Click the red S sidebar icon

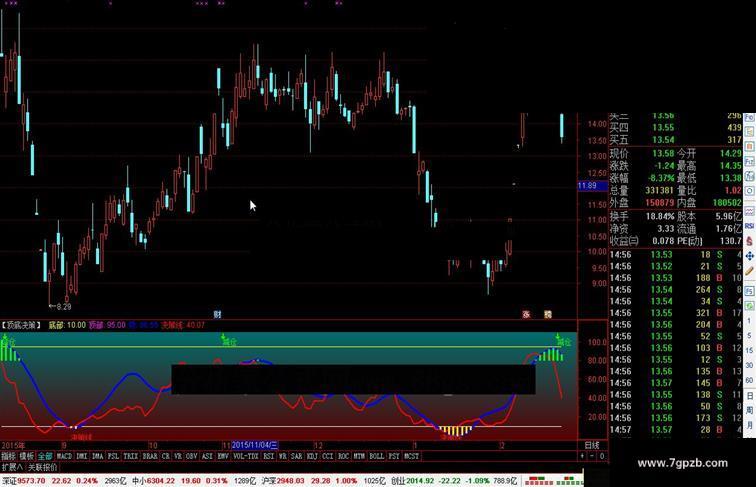click(x=749, y=241)
